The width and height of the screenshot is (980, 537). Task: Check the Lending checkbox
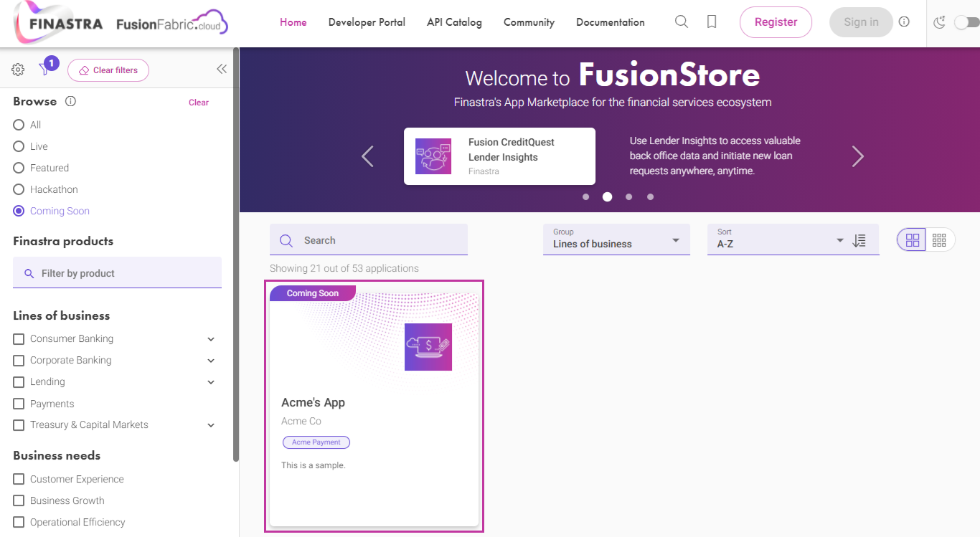coord(19,381)
